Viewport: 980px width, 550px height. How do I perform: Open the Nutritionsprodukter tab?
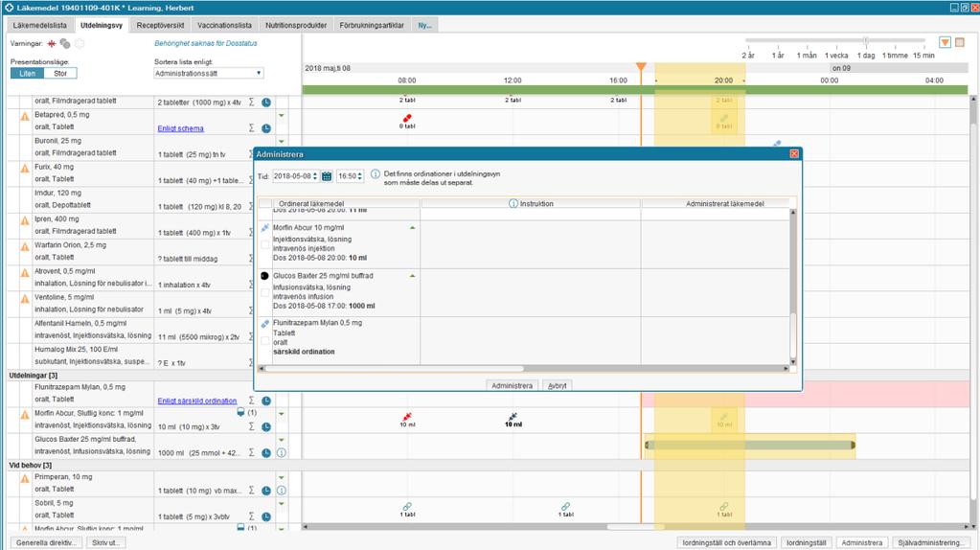pos(296,26)
